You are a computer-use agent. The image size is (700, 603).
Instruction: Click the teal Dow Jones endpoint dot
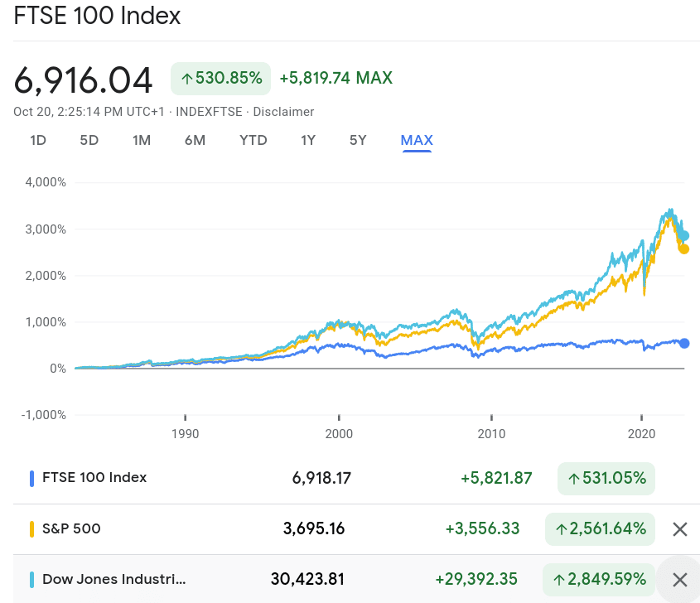(x=684, y=236)
